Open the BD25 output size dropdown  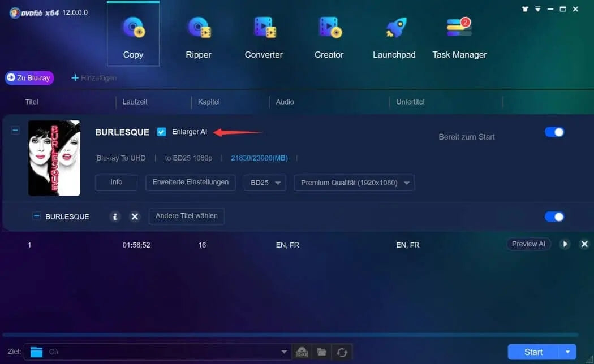[x=264, y=183]
